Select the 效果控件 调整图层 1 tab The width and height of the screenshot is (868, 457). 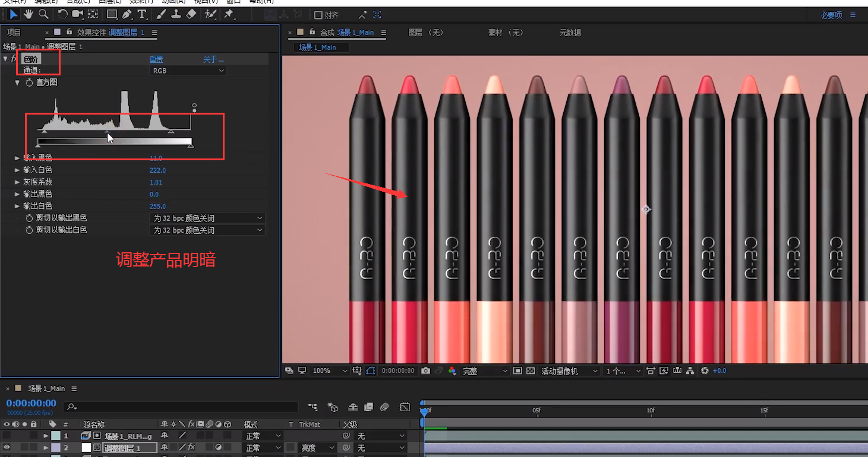pos(111,33)
